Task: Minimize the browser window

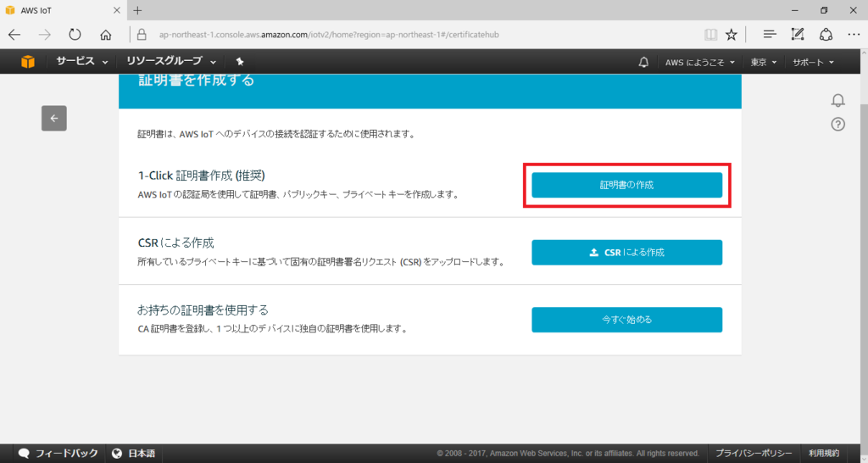Action: [795, 10]
